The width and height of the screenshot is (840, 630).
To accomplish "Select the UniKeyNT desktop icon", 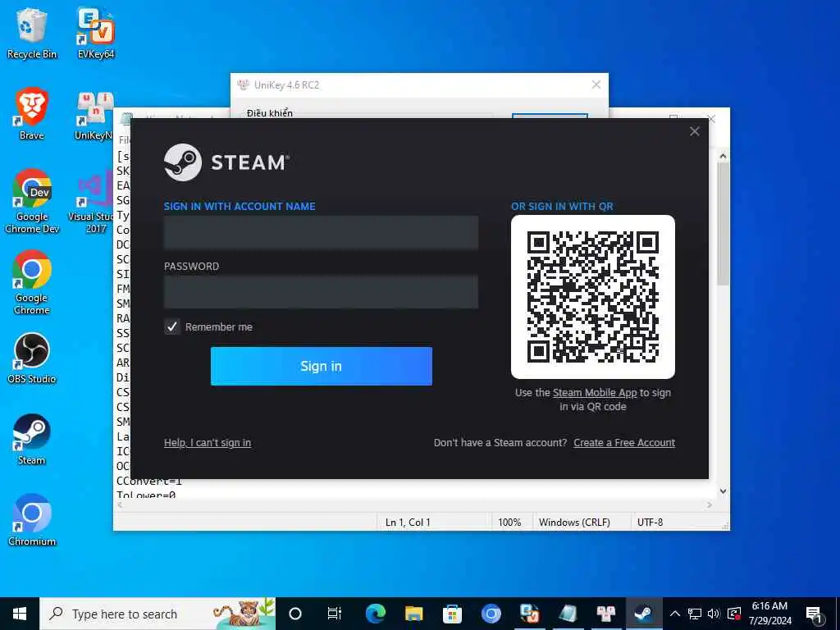I will tap(94, 116).
